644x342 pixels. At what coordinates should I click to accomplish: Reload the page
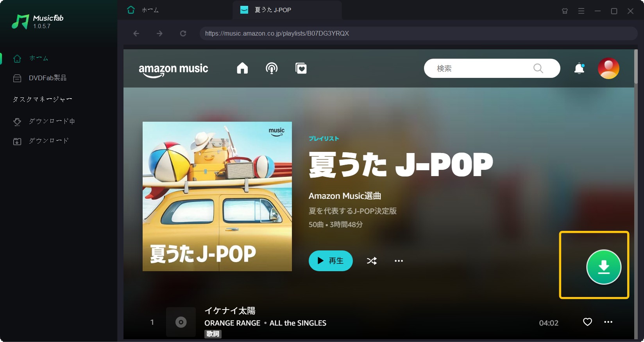click(x=183, y=34)
